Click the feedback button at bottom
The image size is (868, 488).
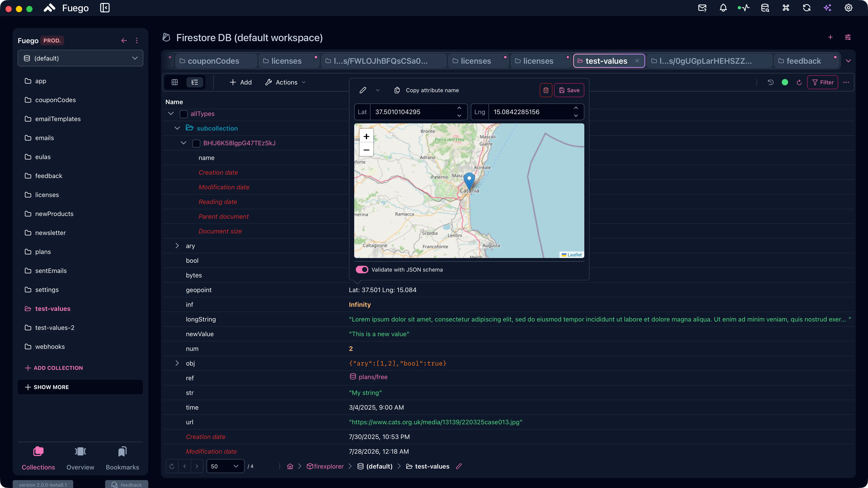[x=127, y=485]
